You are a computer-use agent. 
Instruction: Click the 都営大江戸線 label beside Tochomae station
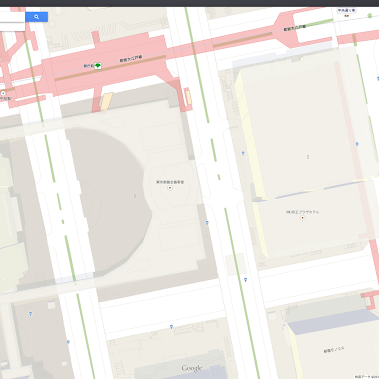(x=131, y=59)
